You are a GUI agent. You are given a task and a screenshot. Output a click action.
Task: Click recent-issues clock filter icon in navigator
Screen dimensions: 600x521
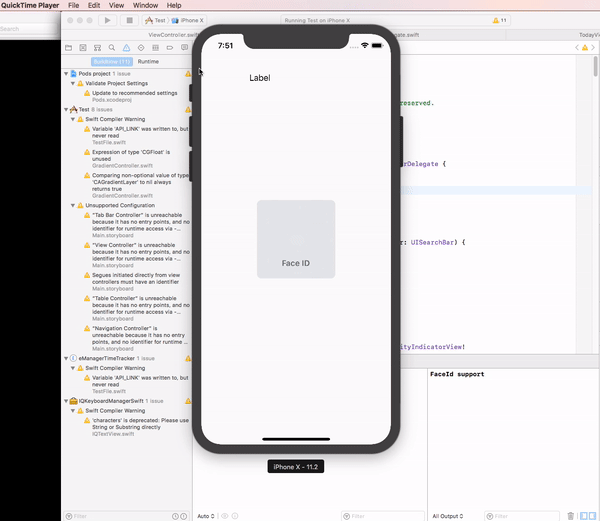175,516
